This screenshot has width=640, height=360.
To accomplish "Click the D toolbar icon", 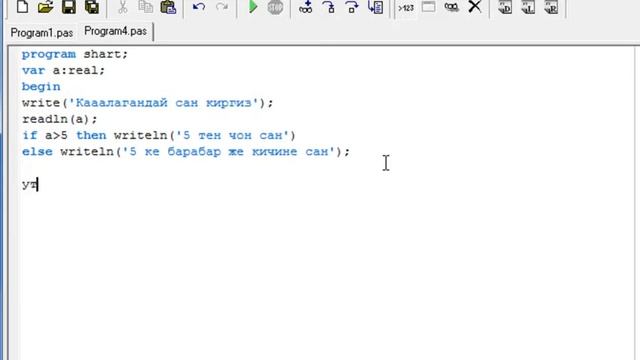I will 505,7.
